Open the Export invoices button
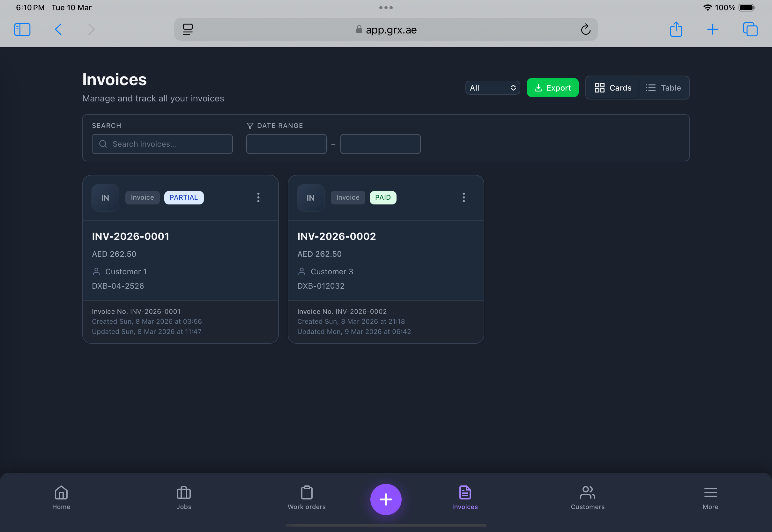The width and height of the screenshot is (772, 532). coord(552,88)
